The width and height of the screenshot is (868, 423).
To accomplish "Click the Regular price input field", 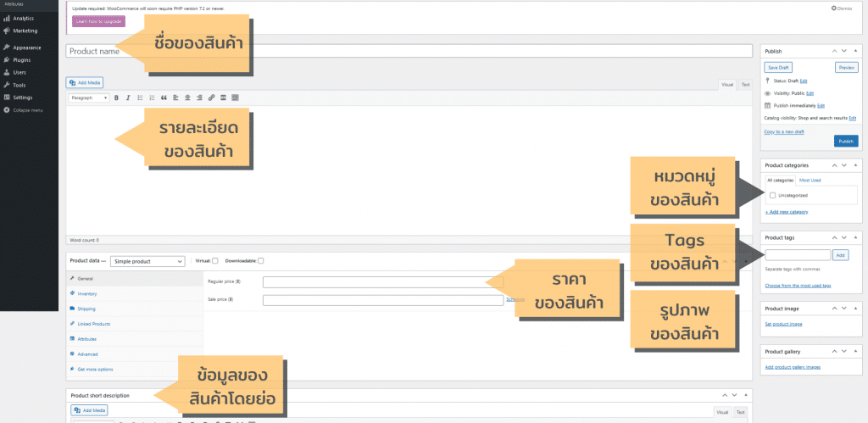I will click(382, 281).
